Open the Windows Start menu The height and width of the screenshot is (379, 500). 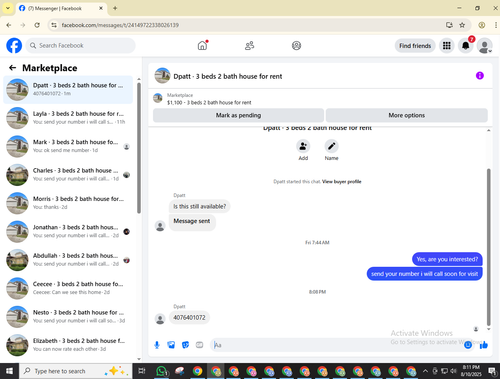(x=9, y=371)
